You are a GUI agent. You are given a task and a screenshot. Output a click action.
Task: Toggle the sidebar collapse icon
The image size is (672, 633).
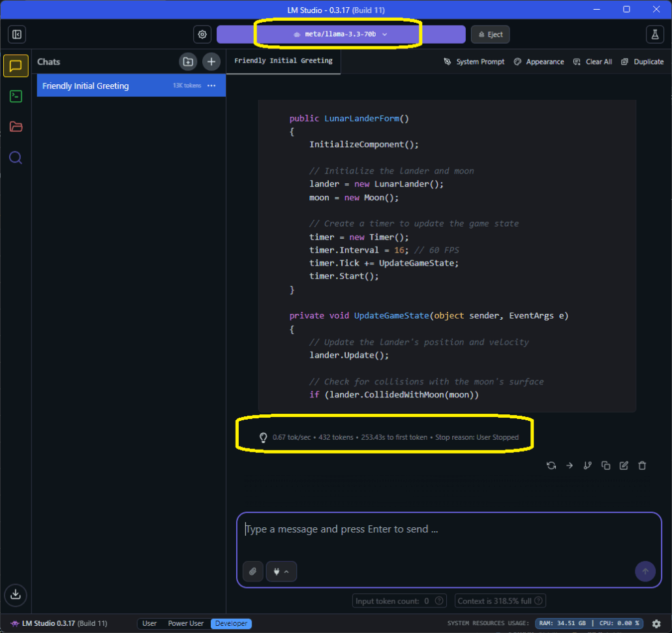[x=17, y=35]
